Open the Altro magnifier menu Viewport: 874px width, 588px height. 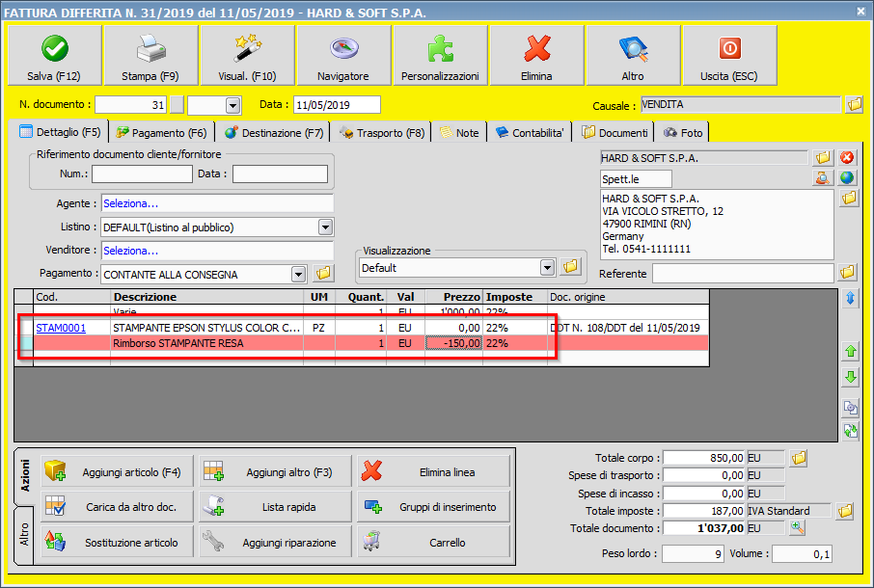[633, 56]
